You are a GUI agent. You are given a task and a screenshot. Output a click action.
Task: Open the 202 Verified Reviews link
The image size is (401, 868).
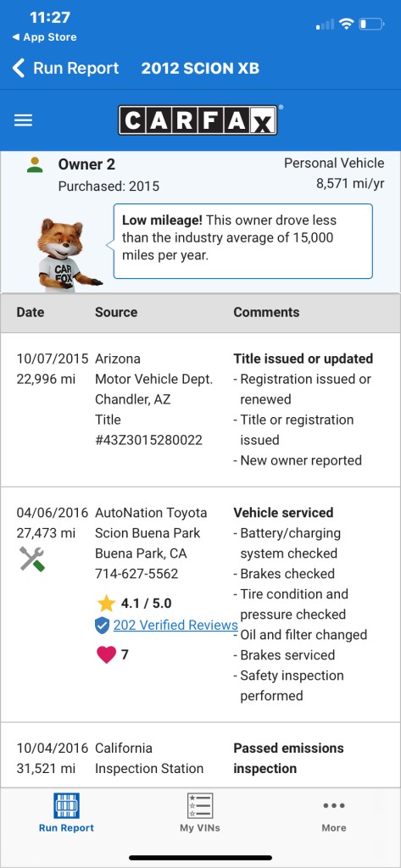point(175,625)
